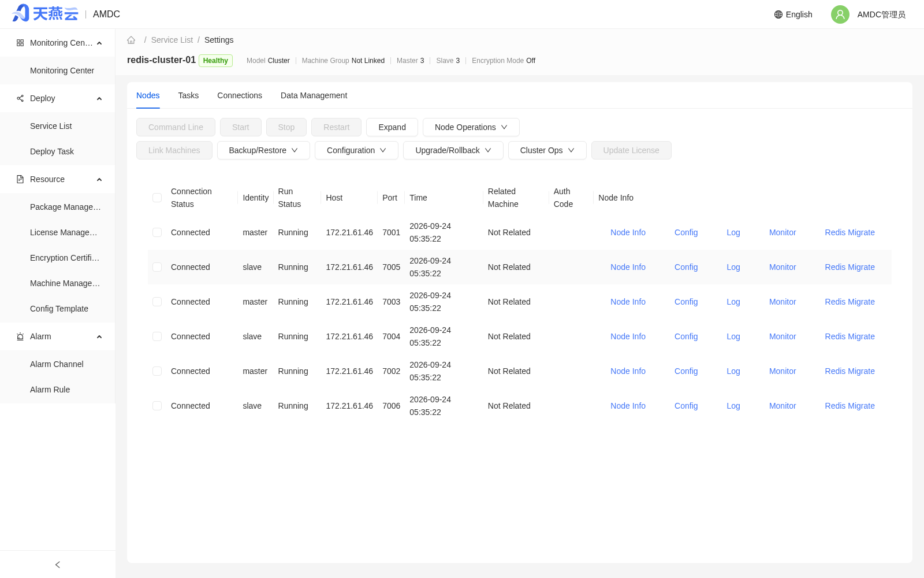The image size is (924, 578).
Task: Open Config link for port 7005
Action: click(x=686, y=267)
